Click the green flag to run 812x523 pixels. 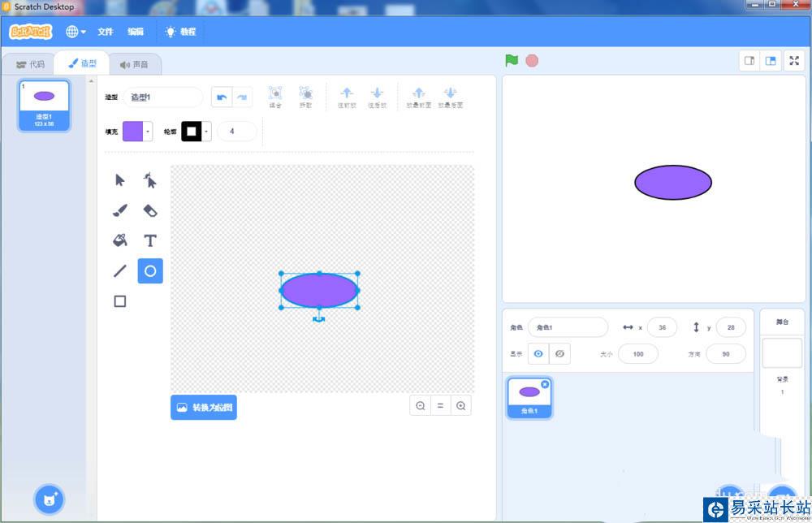(512, 61)
